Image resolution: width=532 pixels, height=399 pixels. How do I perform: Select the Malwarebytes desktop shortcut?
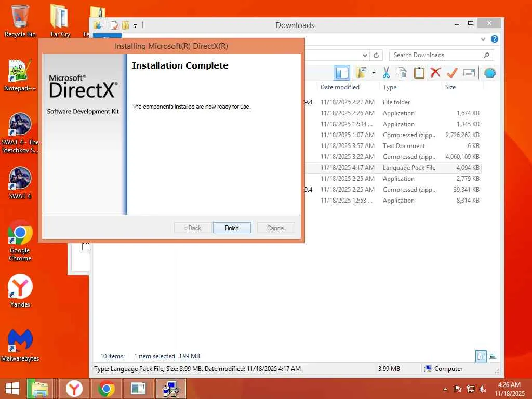20,345
